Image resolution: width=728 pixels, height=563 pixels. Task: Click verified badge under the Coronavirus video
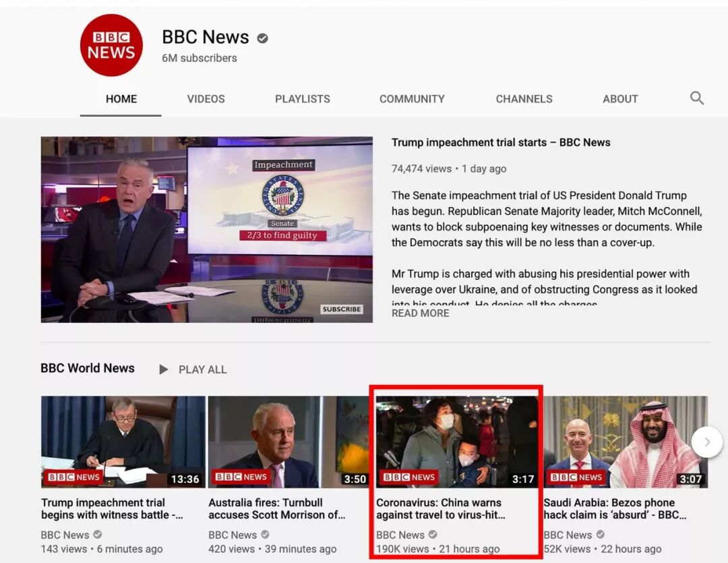tap(433, 535)
